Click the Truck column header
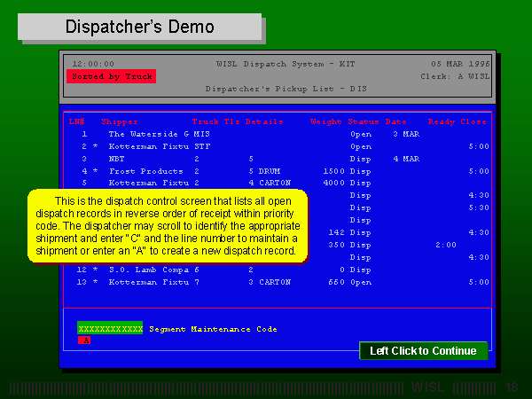This screenshot has width=532, height=399. (x=206, y=121)
